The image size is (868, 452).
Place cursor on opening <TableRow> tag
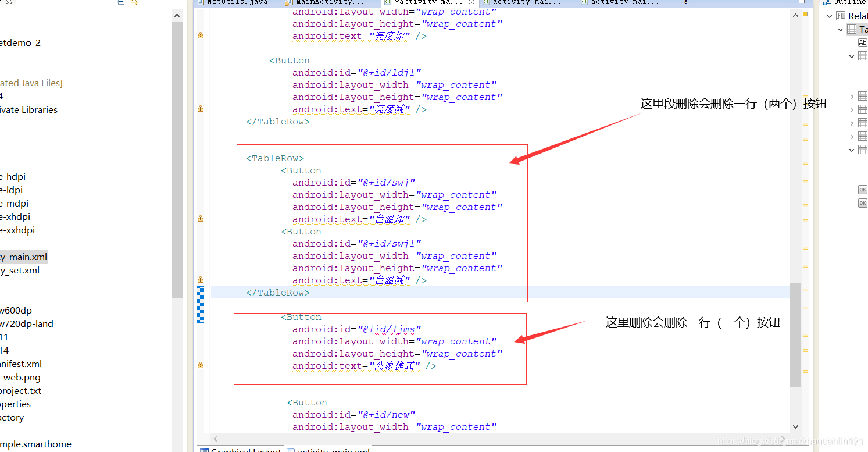pyautogui.click(x=275, y=158)
